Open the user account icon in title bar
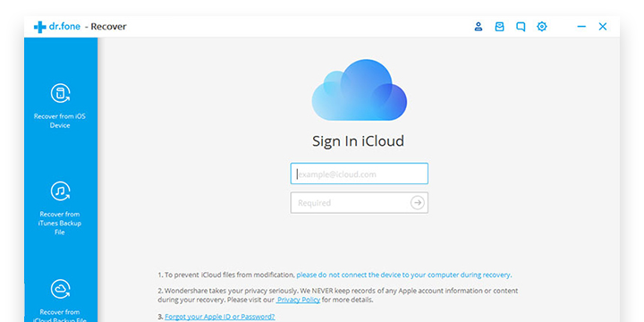 (x=478, y=27)
